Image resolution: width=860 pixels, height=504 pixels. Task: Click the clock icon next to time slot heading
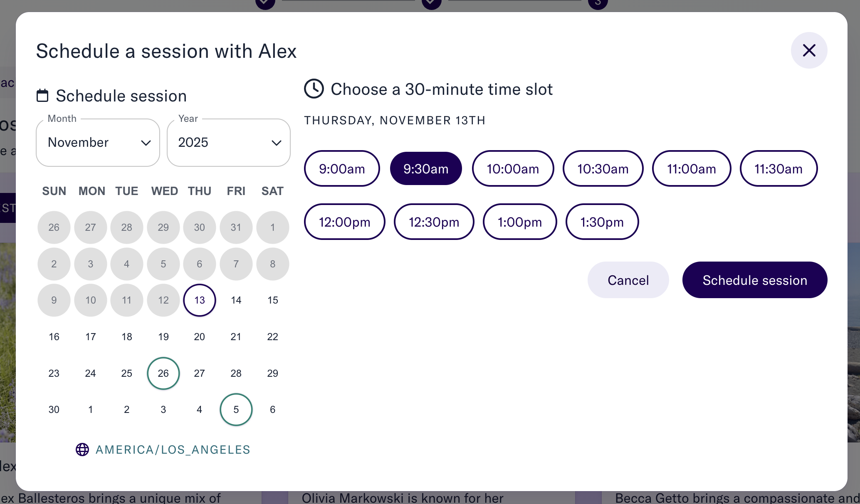coord(314,89)
